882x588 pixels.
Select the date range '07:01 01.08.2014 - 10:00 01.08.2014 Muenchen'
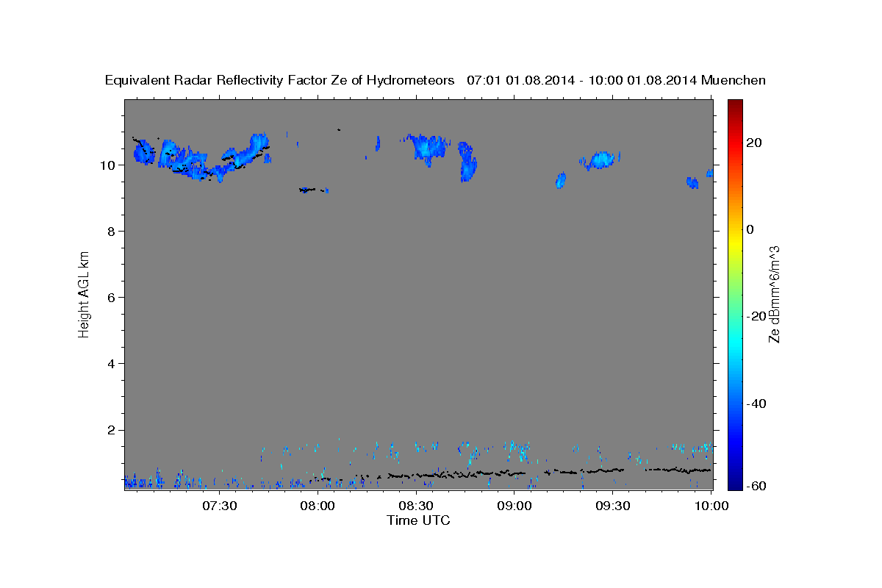[x=617, y=81]
